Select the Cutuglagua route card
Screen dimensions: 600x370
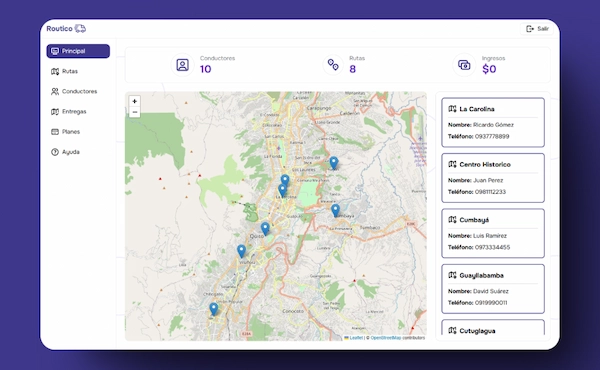tap(493, 328)
